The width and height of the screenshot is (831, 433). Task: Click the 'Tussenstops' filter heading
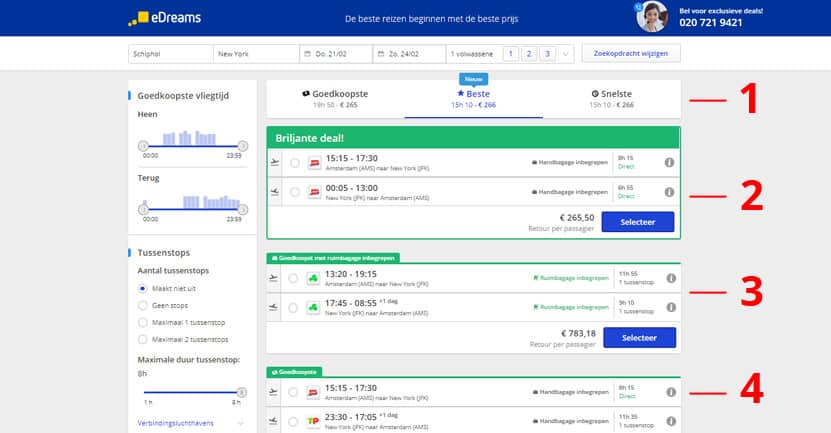[163, 253]
